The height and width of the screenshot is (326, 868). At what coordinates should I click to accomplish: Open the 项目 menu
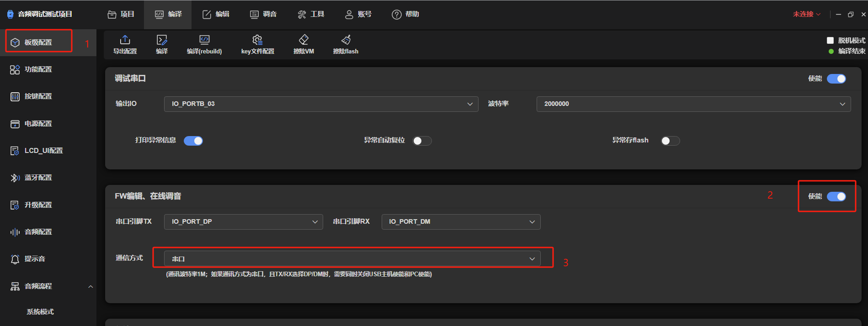point(121,14)
